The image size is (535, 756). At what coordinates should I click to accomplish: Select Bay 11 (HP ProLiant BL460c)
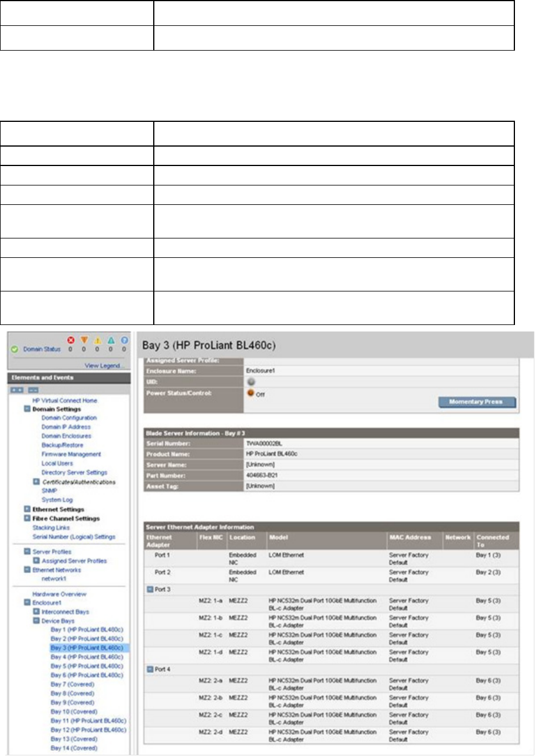click(88, 721)
